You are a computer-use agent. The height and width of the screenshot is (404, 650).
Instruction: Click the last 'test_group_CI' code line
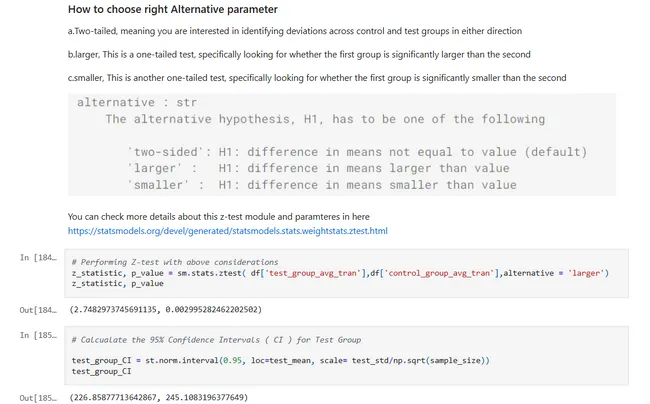click(102, 370)
